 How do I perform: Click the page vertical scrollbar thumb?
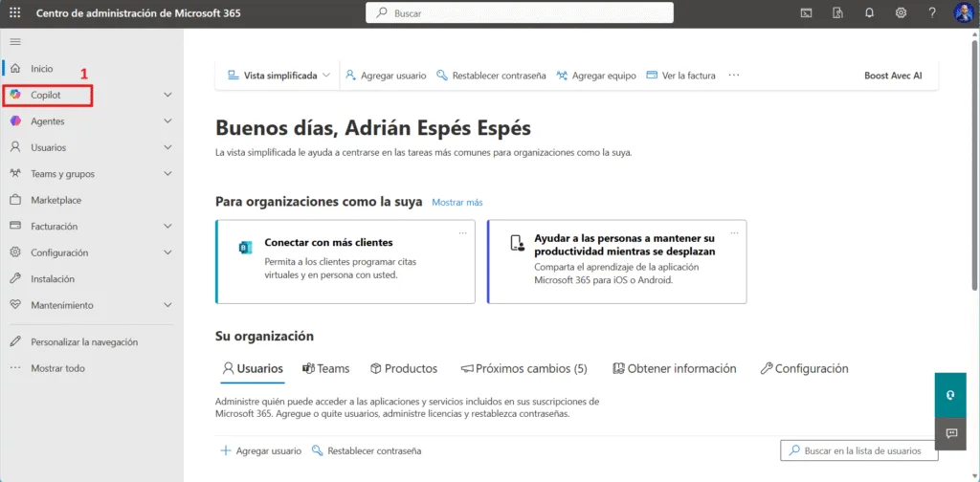pyautogui.click(x=974, y=165)
